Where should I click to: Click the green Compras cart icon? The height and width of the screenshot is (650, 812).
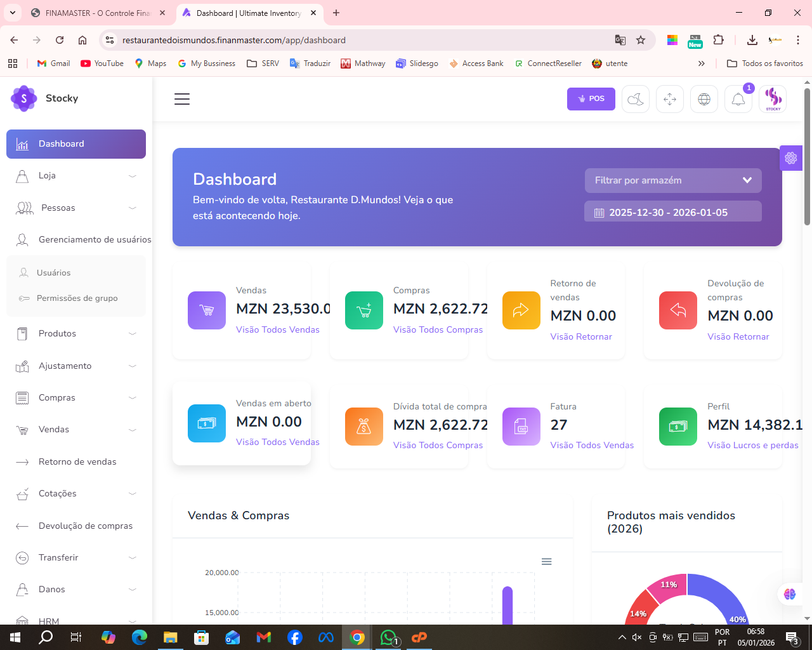(x=364, y=310)
